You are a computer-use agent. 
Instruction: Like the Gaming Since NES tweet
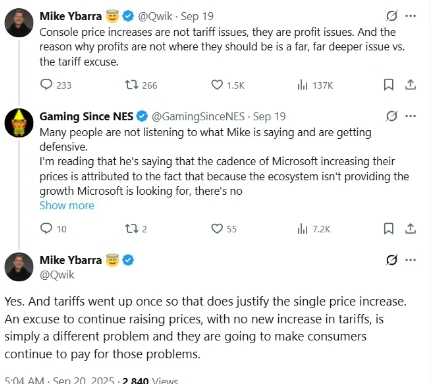click(x=224, y=229)
